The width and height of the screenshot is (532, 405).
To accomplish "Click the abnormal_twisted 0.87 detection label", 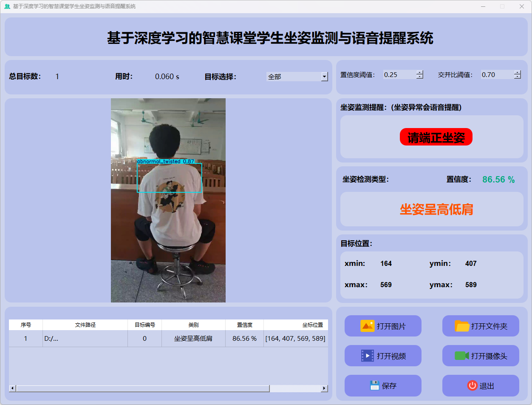I will click(166, 162).
